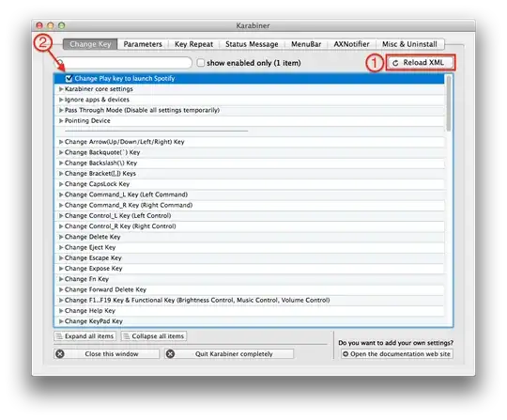Expand the Change Forward Delete Key group
This screenshot has width=507, height=420.
click(x=61, y=289)
